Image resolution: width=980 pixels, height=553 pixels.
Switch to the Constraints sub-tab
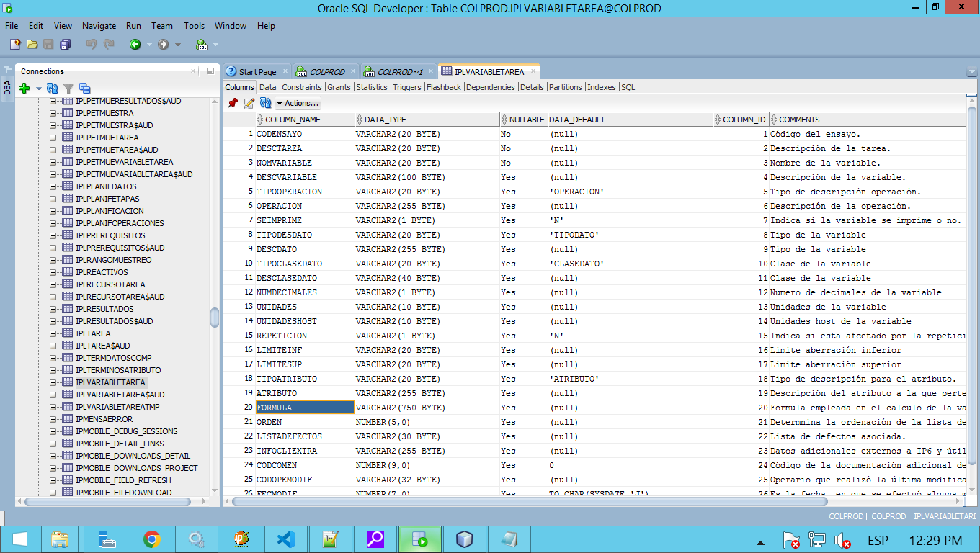pos(302,87)
